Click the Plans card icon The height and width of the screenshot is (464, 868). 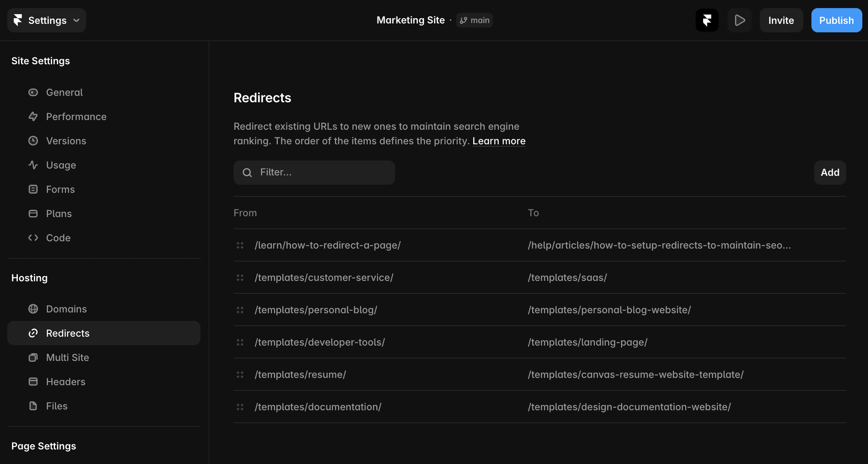point(33,214)
